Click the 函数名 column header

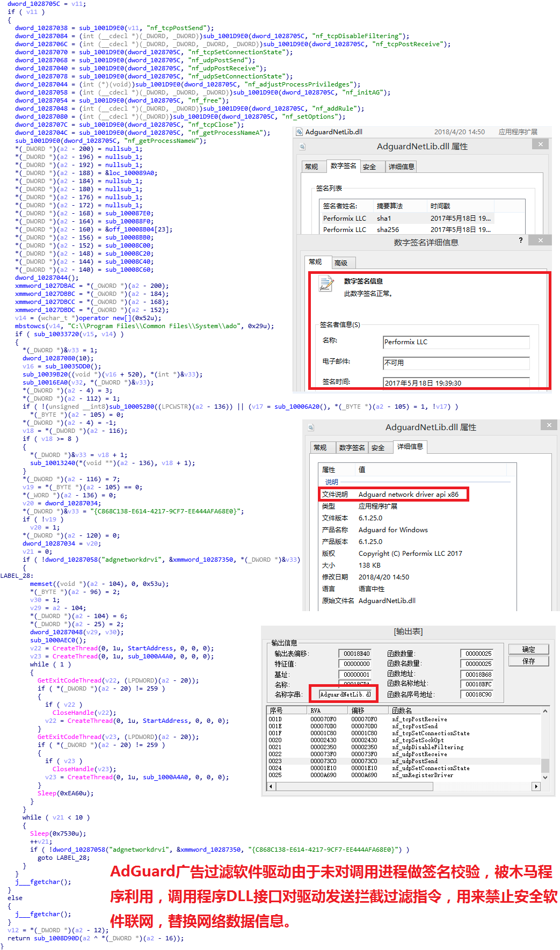click(402, 710)
